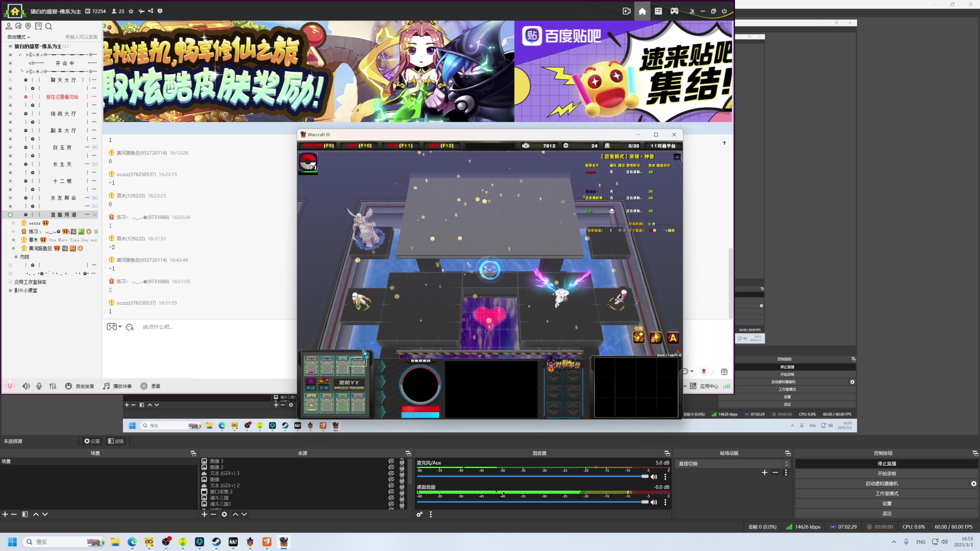The width and height of the screenshot is (980, 551).
Task: Expand the 统战大厅 channel
Action: click(10, 114)
